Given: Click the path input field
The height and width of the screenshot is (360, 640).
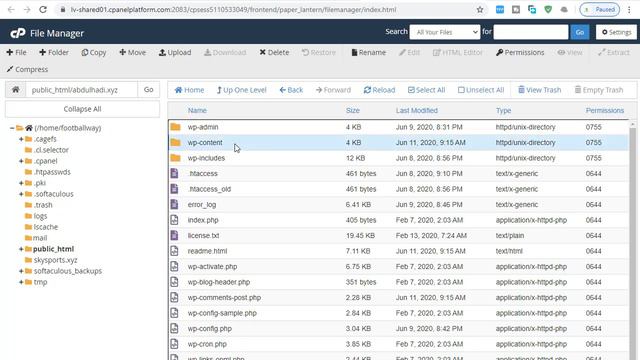Looking at the screenshot, I should click(x=82, y=89).
